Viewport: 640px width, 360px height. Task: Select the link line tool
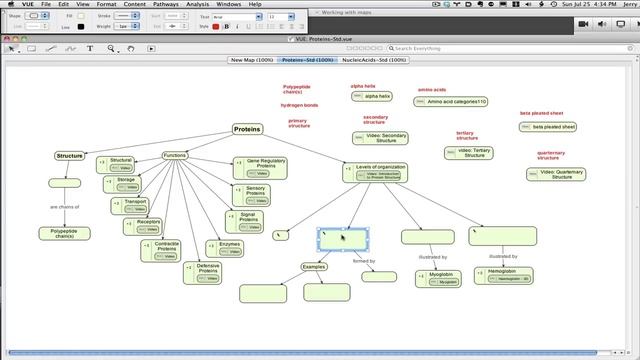[51, 49]
